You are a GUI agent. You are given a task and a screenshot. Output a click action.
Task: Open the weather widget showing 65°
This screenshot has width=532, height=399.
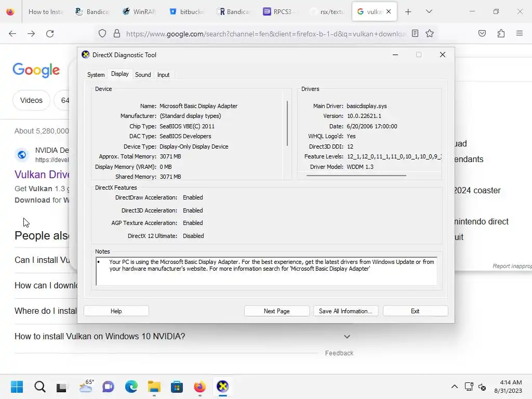pos(86,386)
